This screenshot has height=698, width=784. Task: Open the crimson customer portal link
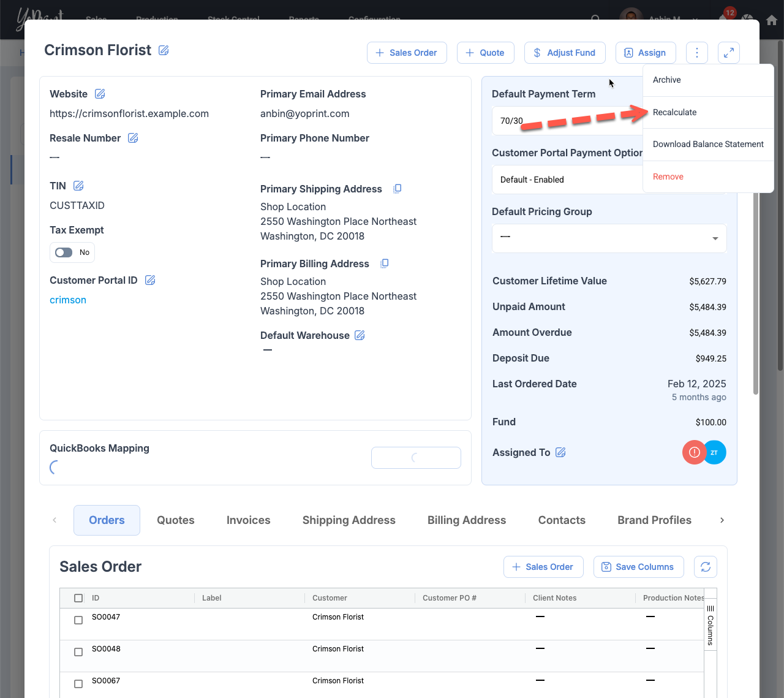68,300
